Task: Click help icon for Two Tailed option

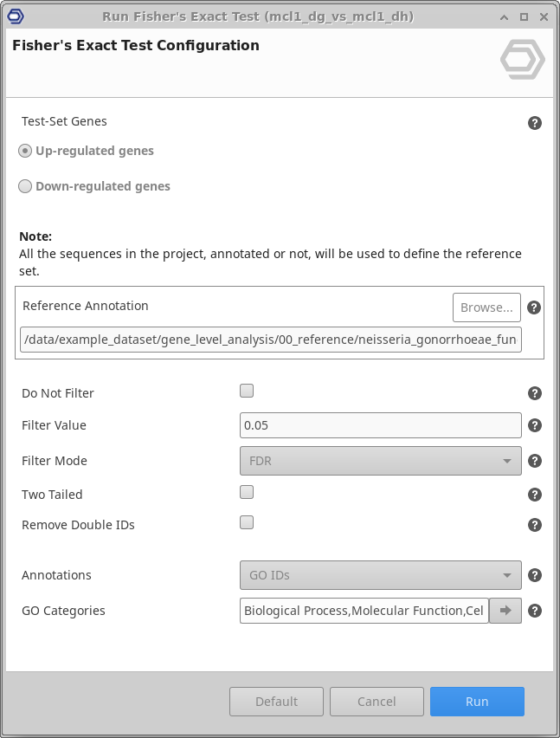Action: coord(535,495)
